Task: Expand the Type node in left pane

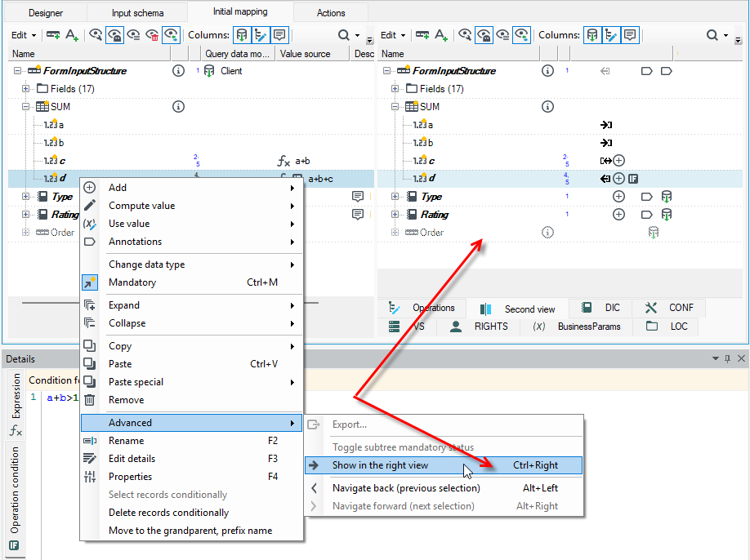Action: [26, 197]
